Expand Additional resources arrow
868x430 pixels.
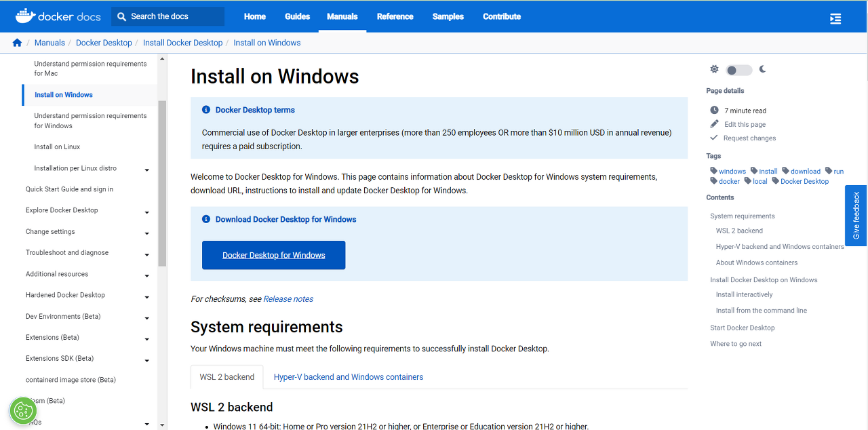147,276
